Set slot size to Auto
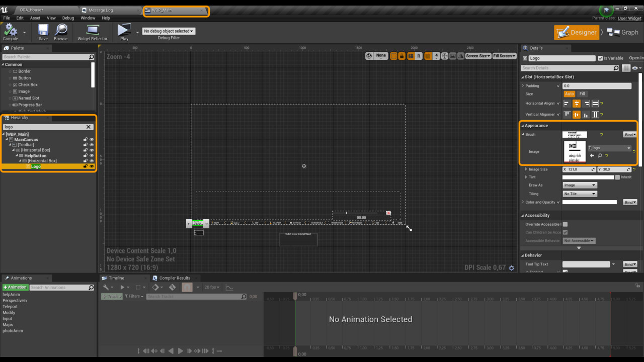 [x=569, y=94]
